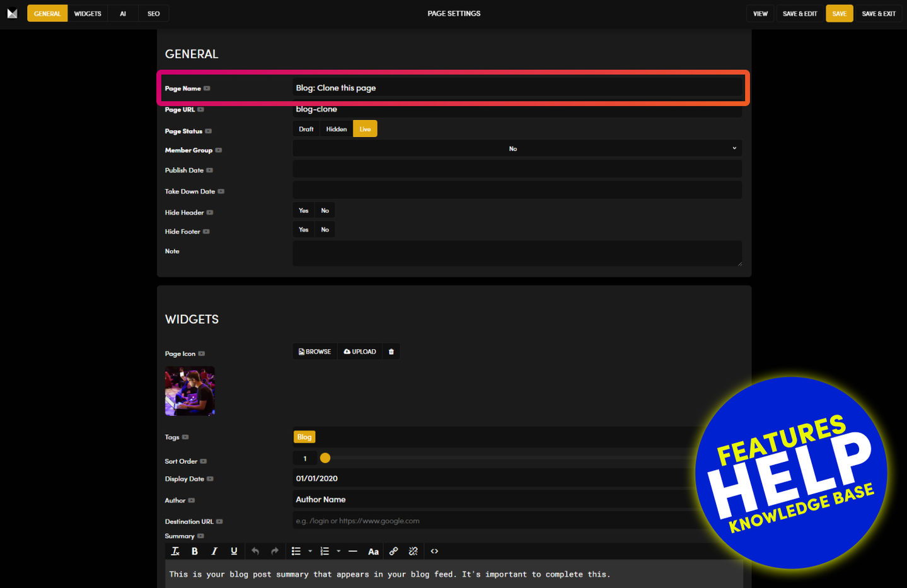Expand bullet list style options arrow
This screenshot has width=907, height=588.
point(310,551)
